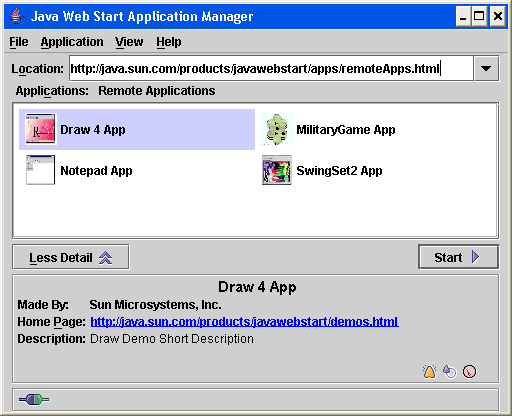
Task: Click the red round icon in details
Action: pyautogui.click(x=469, y=372)
